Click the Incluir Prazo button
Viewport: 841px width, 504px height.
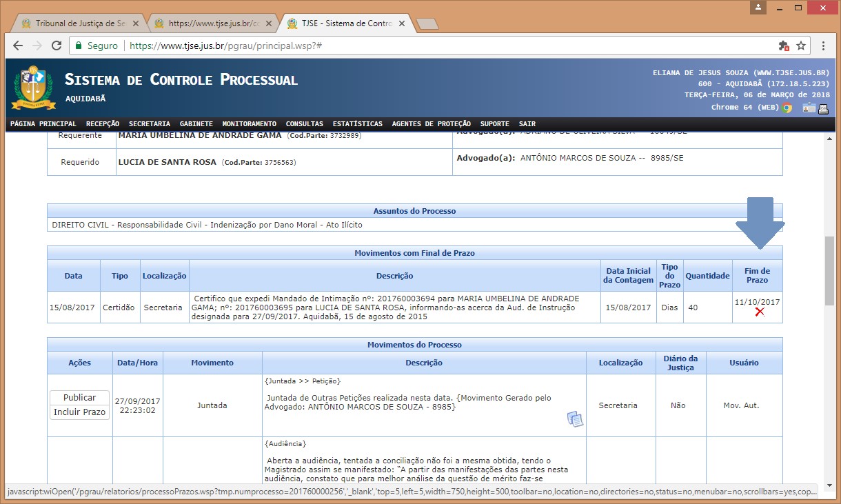pos(79,412)
